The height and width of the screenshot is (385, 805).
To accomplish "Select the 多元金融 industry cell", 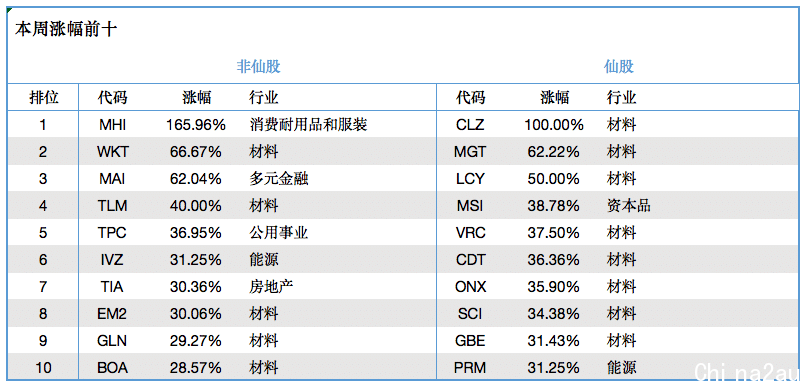I will pyautogui.click(x=279, y=179).
